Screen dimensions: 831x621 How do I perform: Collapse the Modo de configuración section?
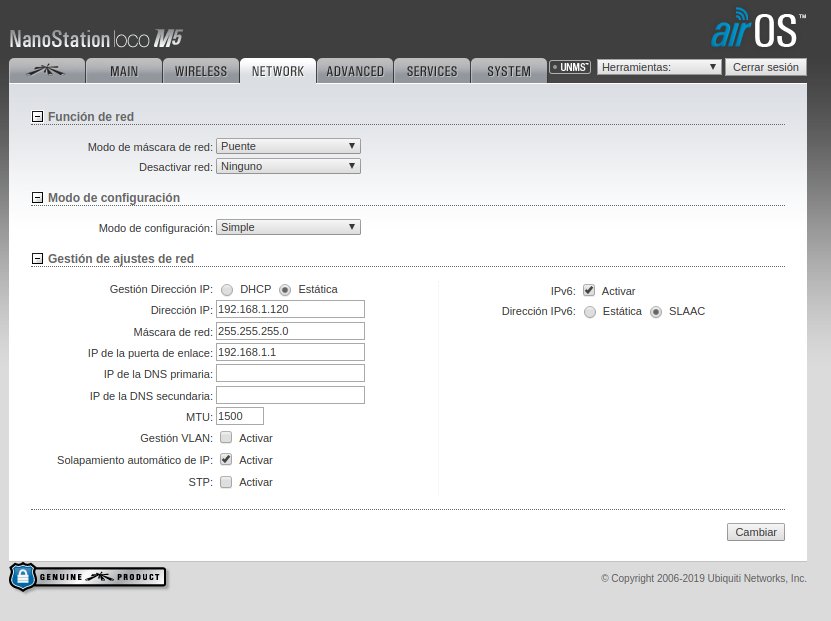pos(37,198)
